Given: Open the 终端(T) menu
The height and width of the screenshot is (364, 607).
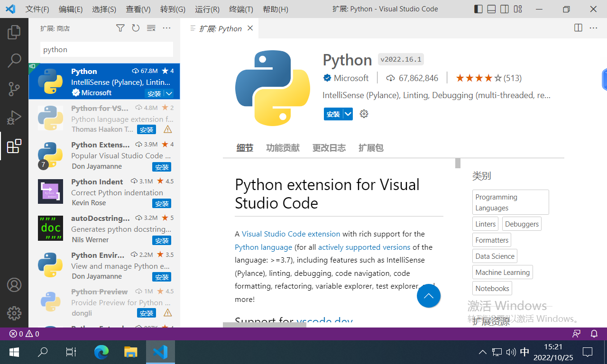Looking at the screenshot, I should [x=241, y=9].
